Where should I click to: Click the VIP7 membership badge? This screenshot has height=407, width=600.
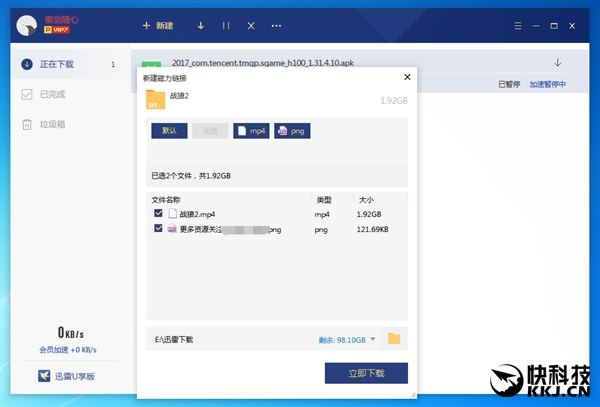pyautogui.click(x=57, y=30)
